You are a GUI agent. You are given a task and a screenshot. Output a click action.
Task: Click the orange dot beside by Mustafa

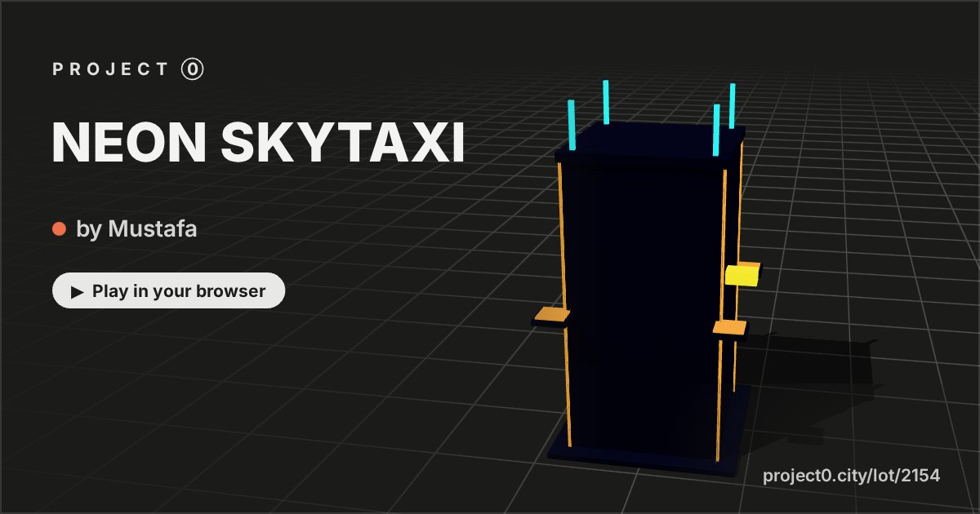[59, 229]
